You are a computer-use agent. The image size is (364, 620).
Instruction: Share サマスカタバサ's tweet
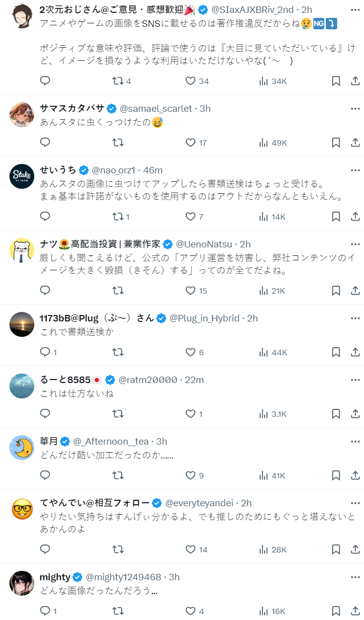click(355, 143)
